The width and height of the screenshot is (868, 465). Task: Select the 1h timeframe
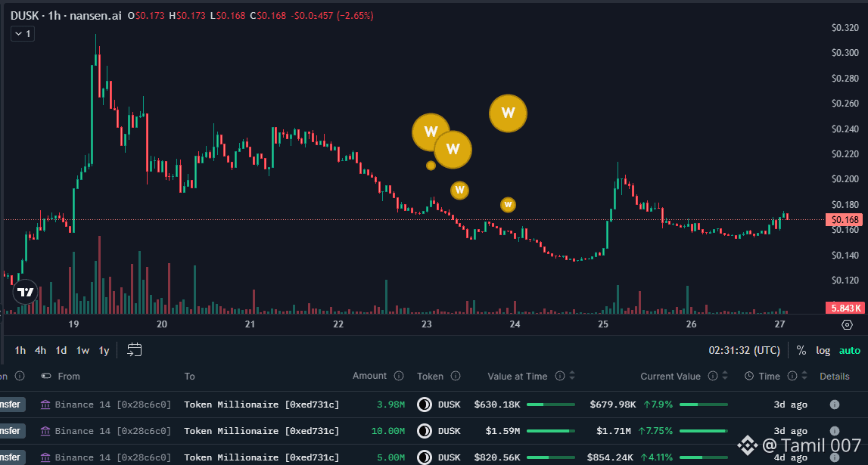coord(20,351)
